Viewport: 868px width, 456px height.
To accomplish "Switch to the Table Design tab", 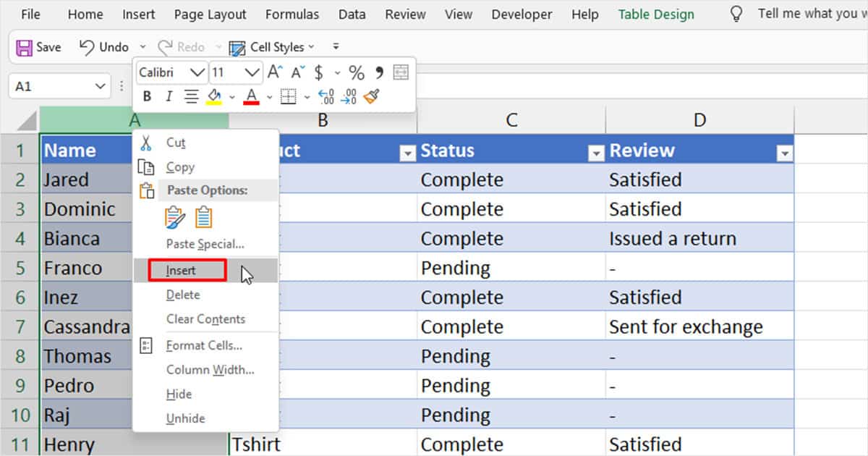I will (x=655, y=14).
